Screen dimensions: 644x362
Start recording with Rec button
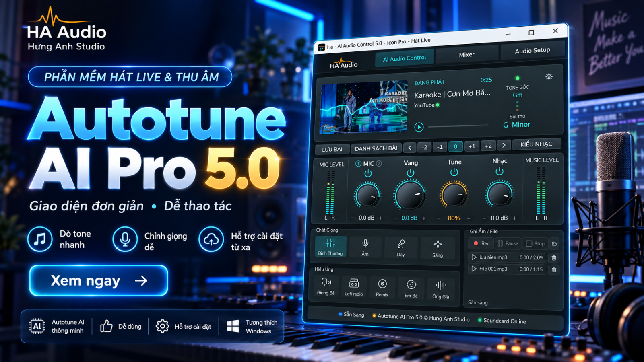(x=481, y=243)
